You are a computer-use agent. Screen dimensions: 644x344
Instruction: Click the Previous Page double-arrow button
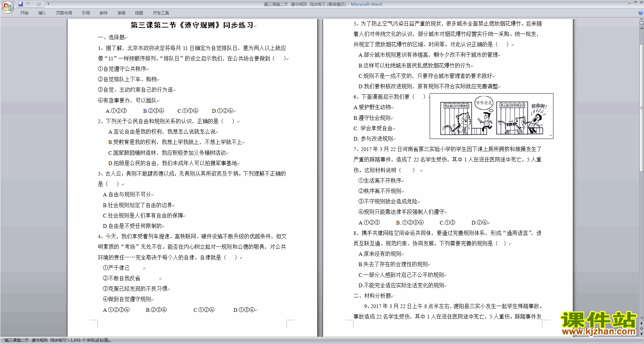(x=642, y=323)
